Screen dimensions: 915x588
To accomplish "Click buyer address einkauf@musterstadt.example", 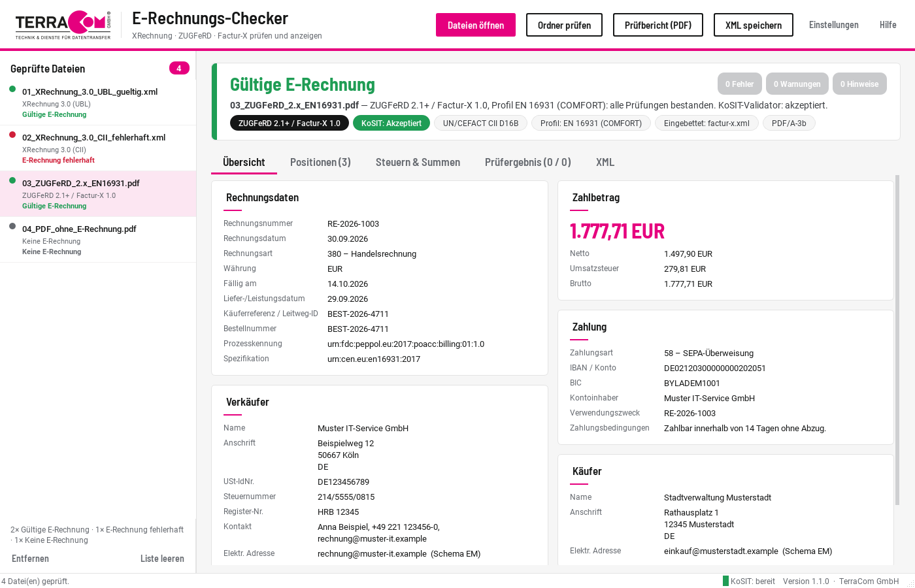I will [721, 551].
